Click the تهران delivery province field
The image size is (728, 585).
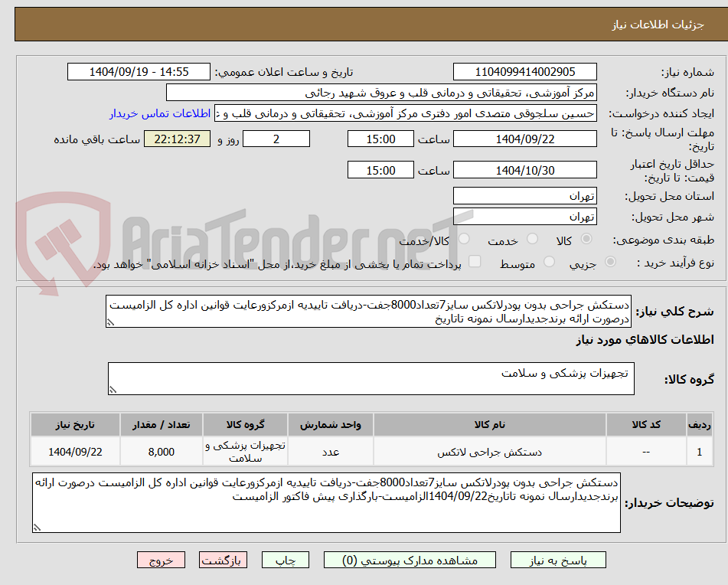pyautogui.click(x=525, y=195)
